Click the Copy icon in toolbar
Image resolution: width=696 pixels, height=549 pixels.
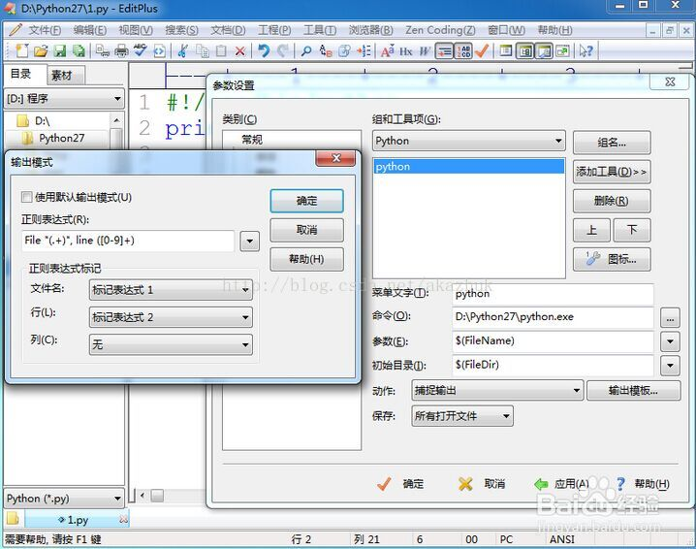pos(202,51)
